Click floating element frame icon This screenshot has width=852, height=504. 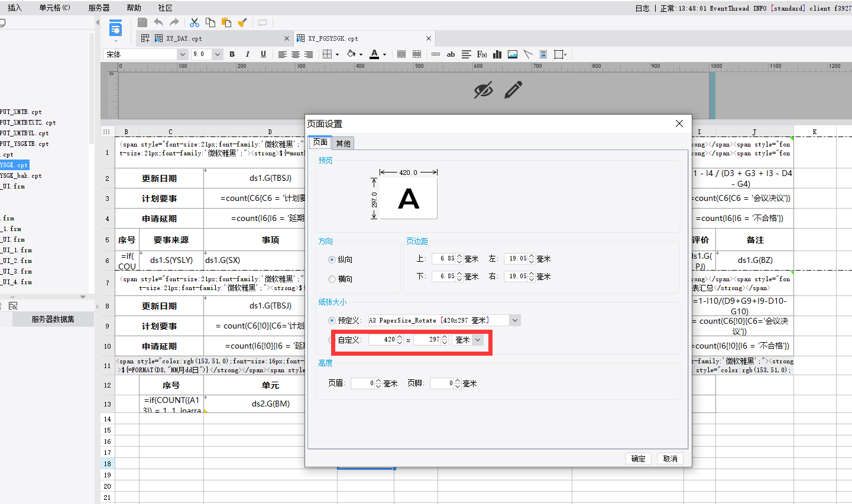[x=558, y=54]
